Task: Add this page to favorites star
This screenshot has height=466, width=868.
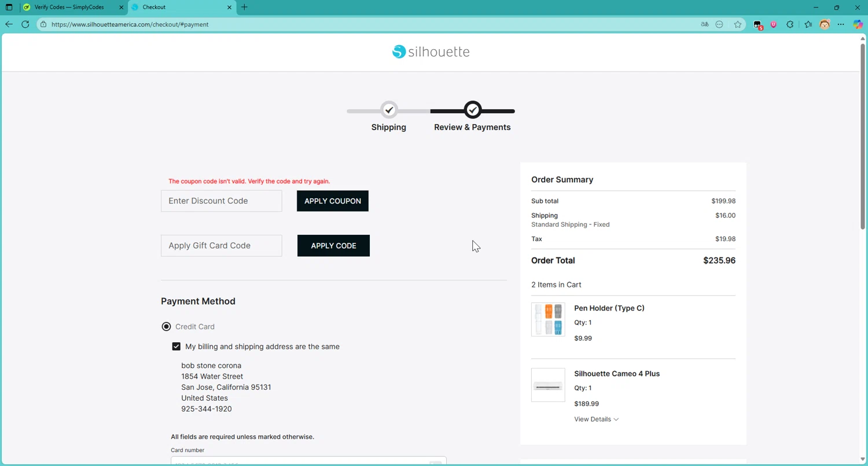Action: pos(738,24)
